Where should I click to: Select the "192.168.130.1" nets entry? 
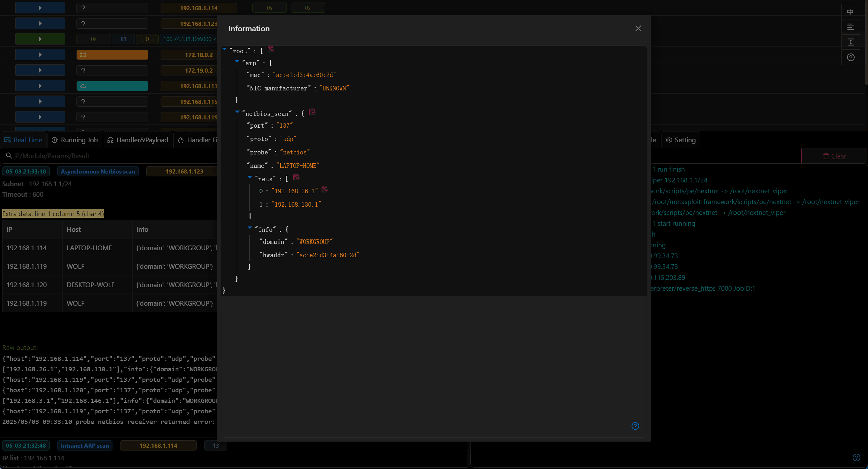296,204
